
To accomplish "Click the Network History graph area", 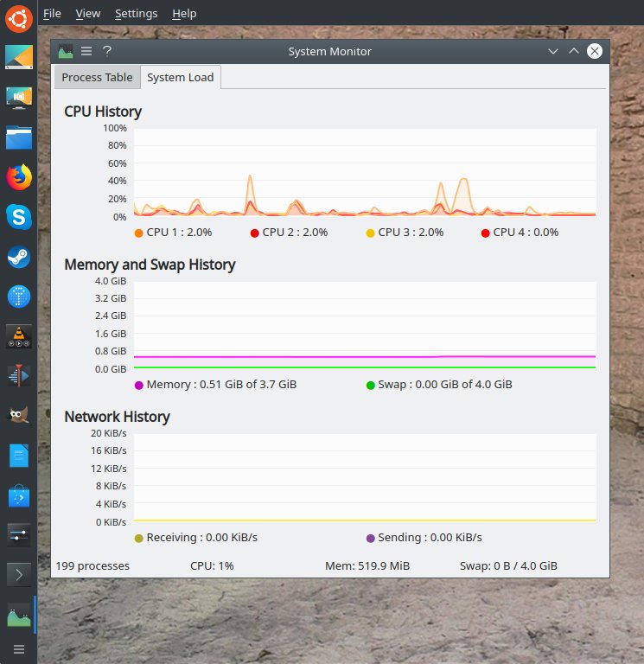I will point(365,477).
